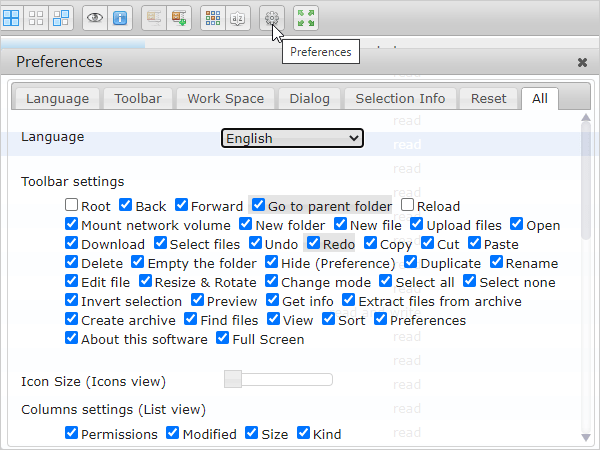Click the Icon Size slider handle
Screen dimensions: 600x450
click(x=233, y=379)
